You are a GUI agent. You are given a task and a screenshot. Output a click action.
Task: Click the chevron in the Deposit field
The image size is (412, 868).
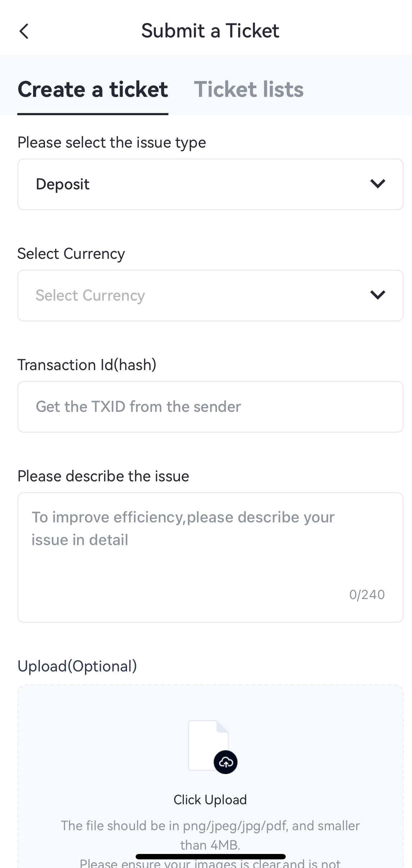click(x=377, y=184)
